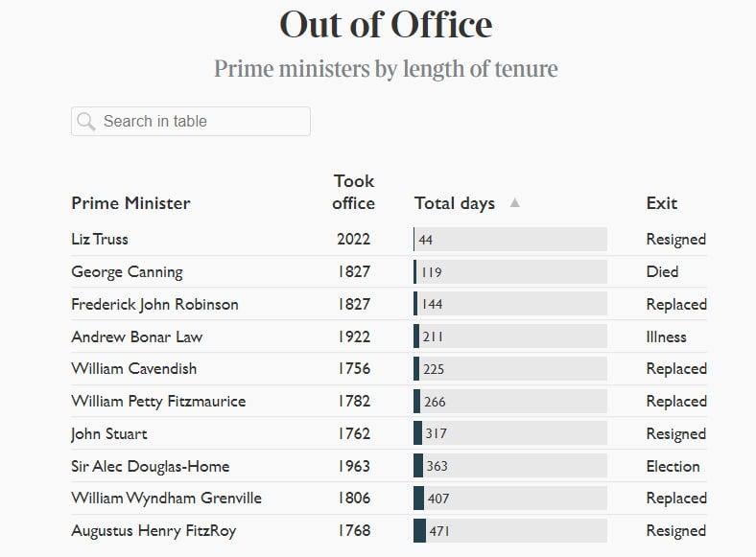Click George Canning in the table
Image resolution: width=756 pixels, height=557 pixels.
coord(127,272)
